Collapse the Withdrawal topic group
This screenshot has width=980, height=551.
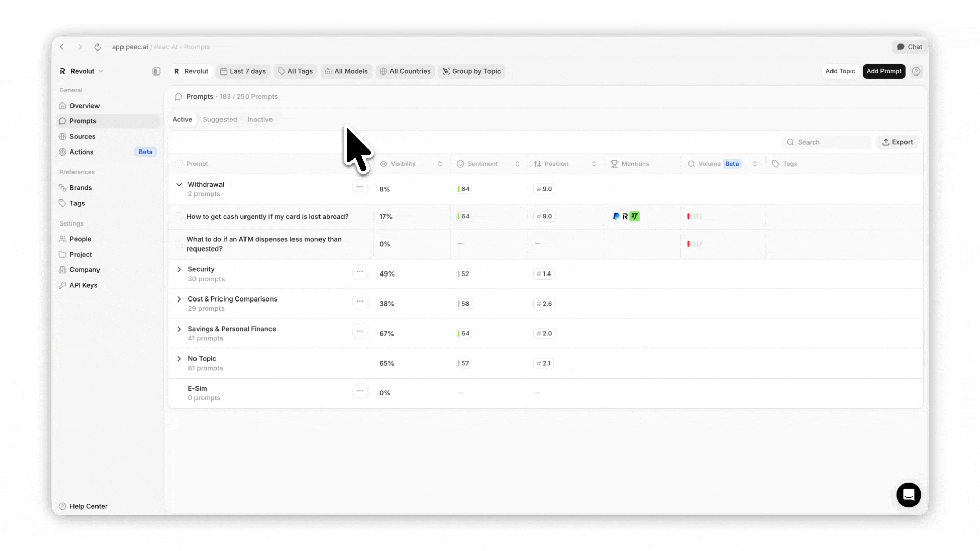[x=179, y=185]
